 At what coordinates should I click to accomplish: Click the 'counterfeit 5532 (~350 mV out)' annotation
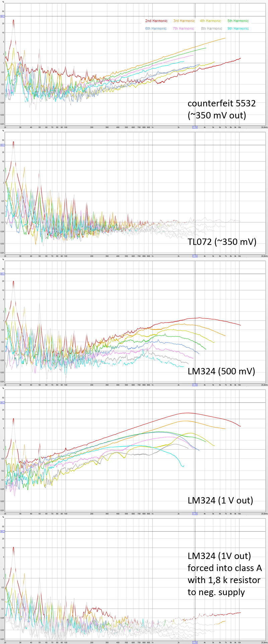[221, 109]
